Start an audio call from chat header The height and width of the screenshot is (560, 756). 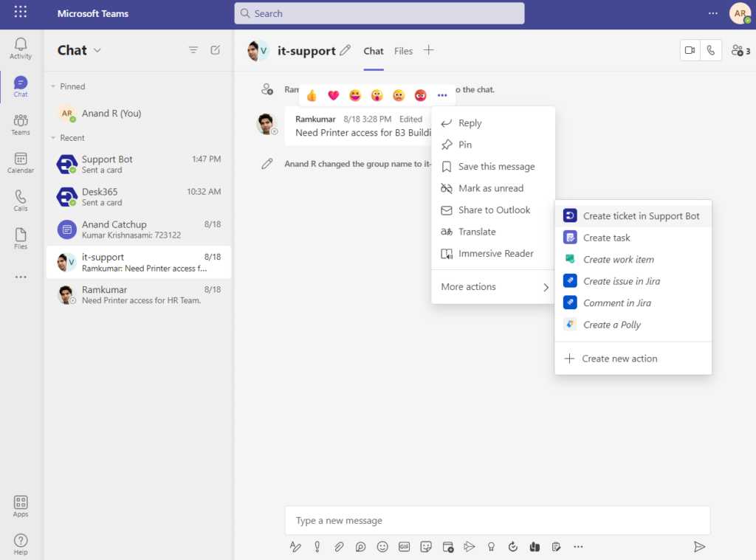(711, 50)
